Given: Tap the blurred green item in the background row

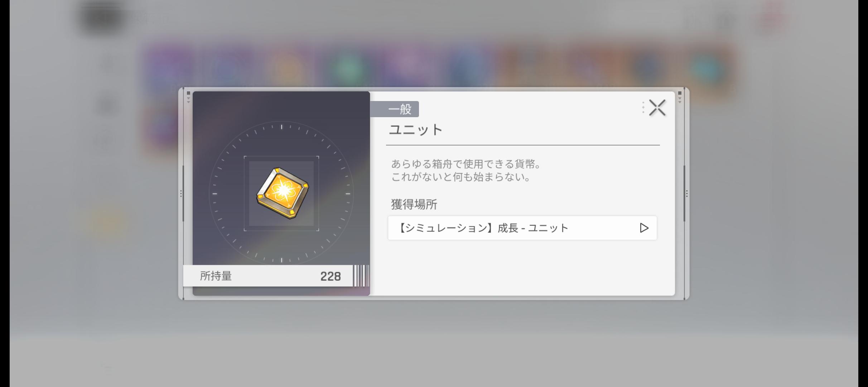Looking at the screenshot, I should click(x=348, y=67).
